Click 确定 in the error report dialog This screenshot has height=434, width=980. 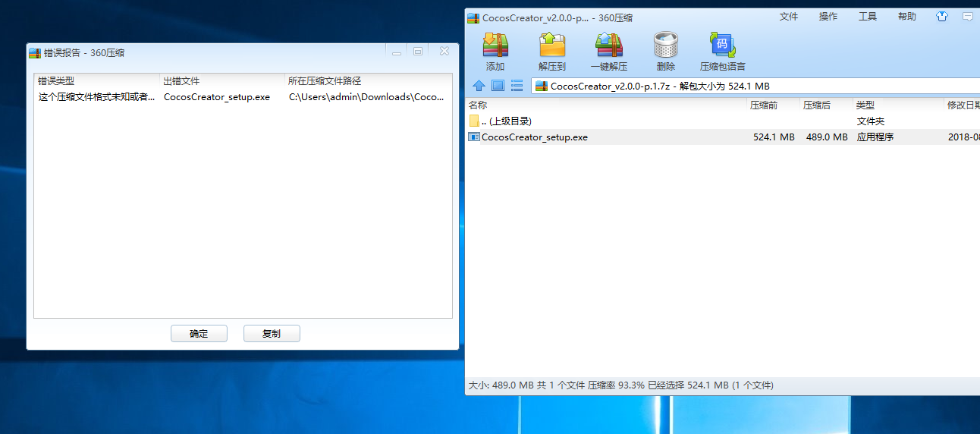(199, 334)
